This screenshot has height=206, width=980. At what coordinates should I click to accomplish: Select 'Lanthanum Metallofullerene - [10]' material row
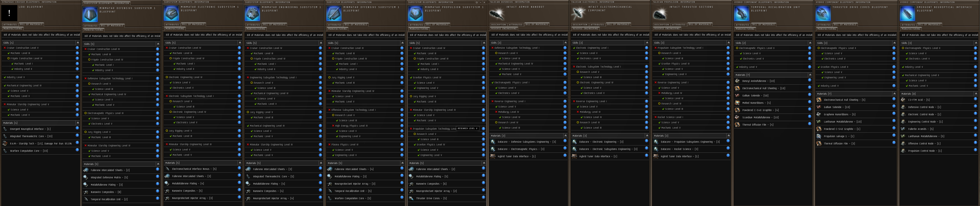(856, 122)
